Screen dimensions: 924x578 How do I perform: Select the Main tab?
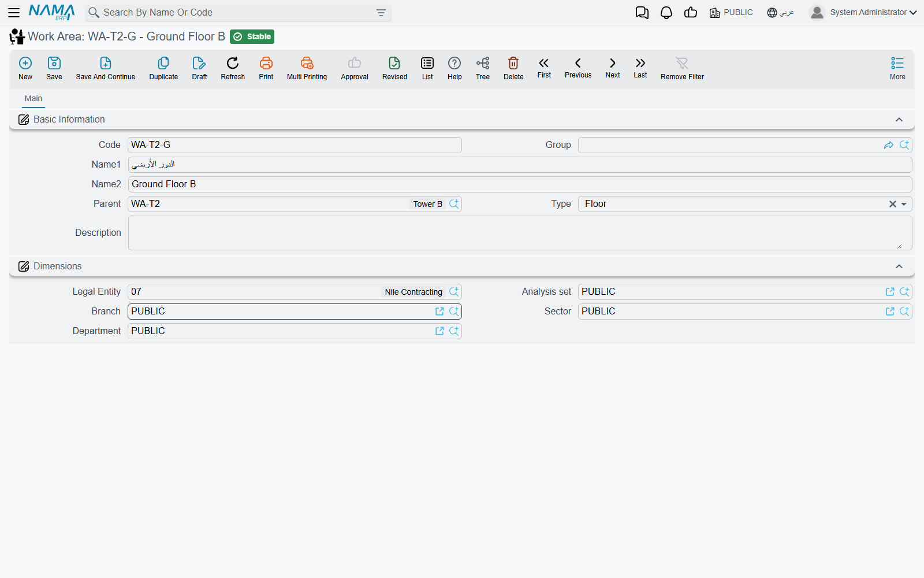click(x=33, y=99)
